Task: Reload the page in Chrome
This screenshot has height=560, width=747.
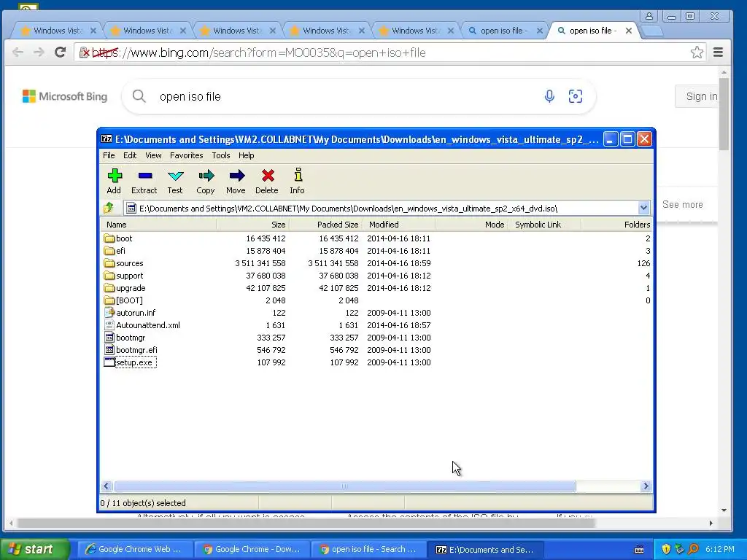Action: click(60, 52)
